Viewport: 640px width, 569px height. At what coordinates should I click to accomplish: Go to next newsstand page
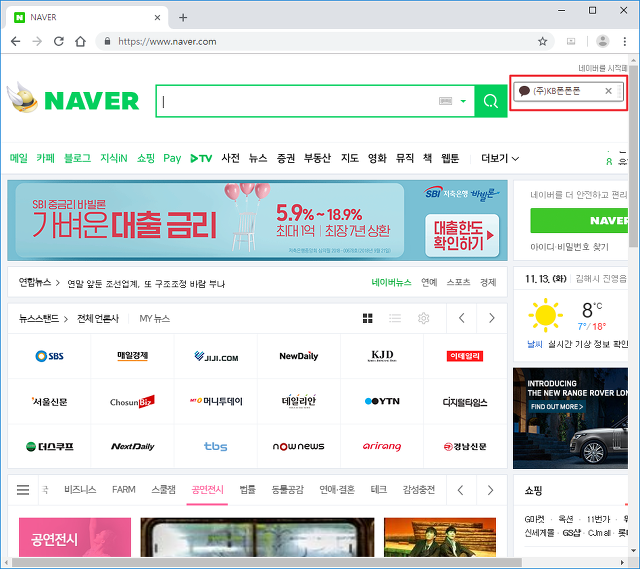pyautogui.click(x=491, y=318)
